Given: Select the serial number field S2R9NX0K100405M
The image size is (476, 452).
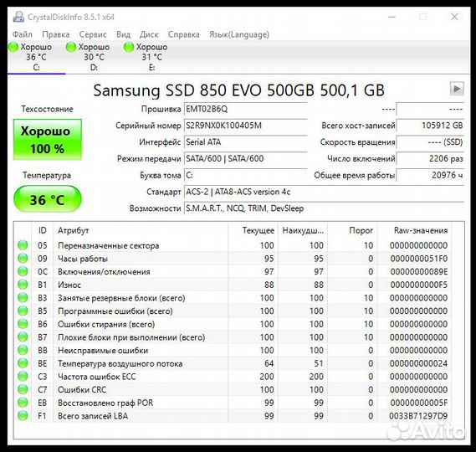Looking at the screenshot, I should coord(246,126).
